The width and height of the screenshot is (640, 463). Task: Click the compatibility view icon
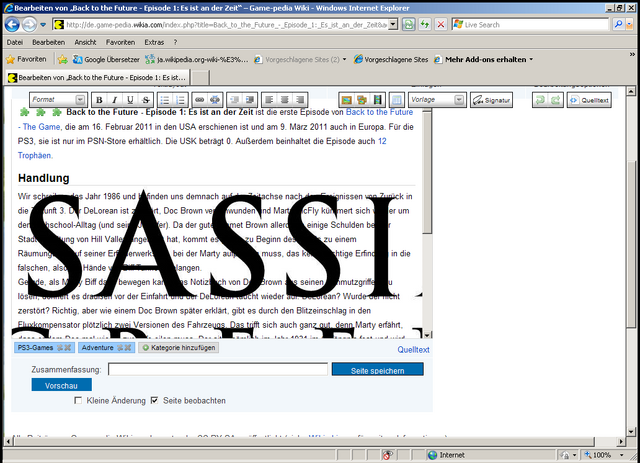pyautogui.click(x=408, y=24)
